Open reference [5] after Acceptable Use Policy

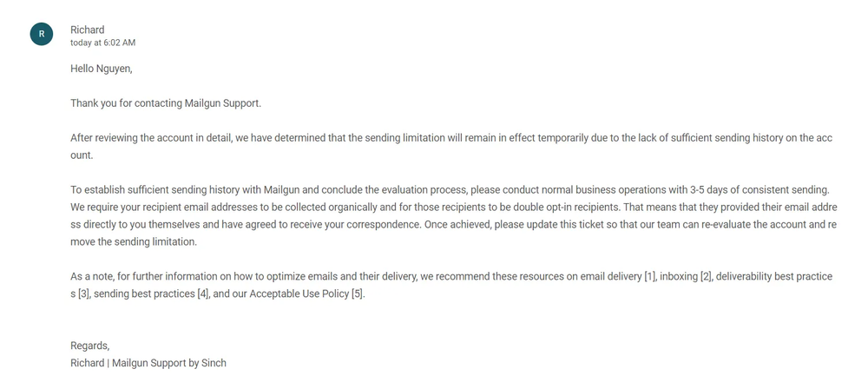[358, 293]
